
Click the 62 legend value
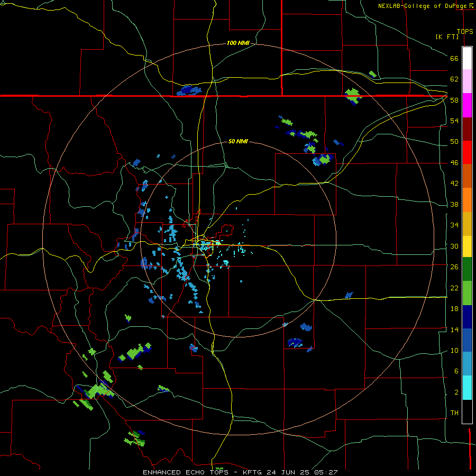tap(454, 79)
